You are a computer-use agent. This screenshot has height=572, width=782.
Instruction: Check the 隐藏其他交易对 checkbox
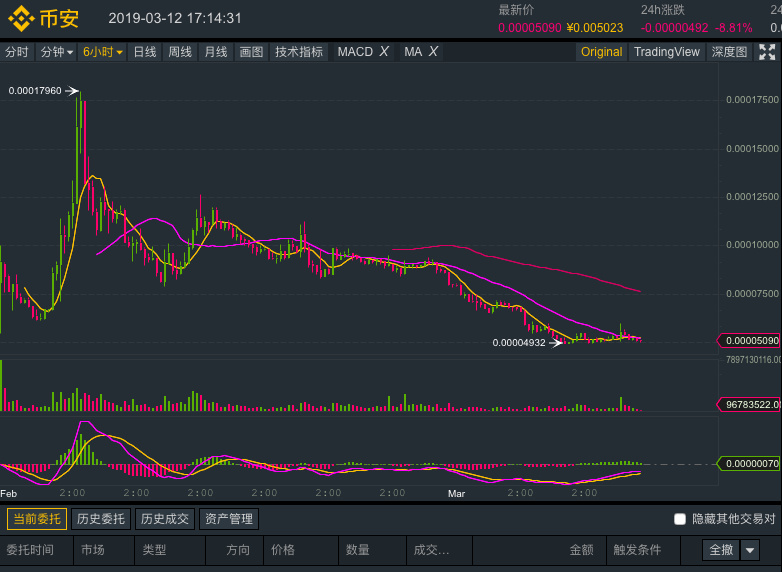tap(679, 519)
